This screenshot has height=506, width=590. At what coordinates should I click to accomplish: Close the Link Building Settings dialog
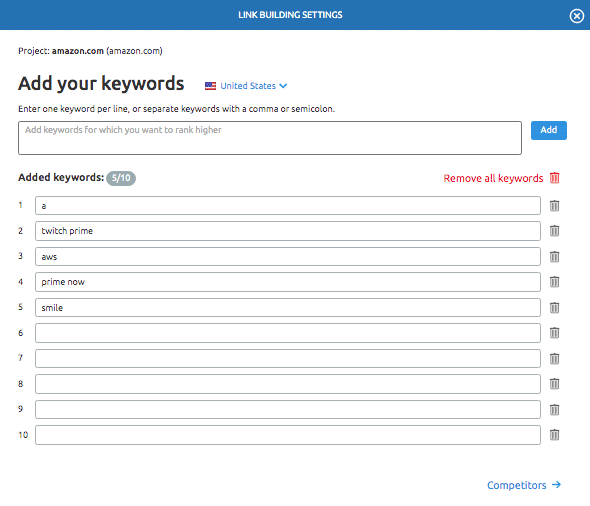pos(576,16)
